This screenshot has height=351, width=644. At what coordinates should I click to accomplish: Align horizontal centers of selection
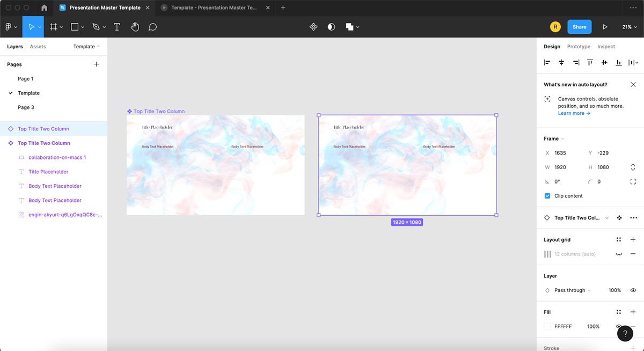(561, 62)
